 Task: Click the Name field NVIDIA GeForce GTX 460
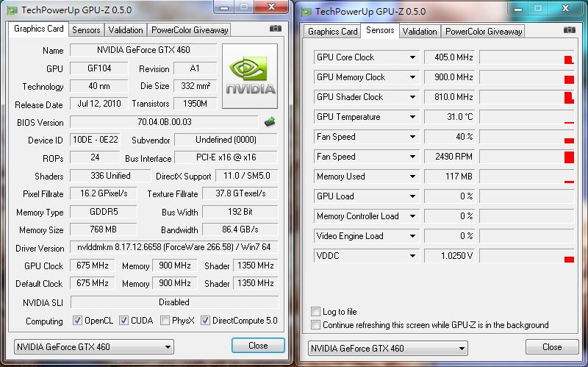coord(143,50)
